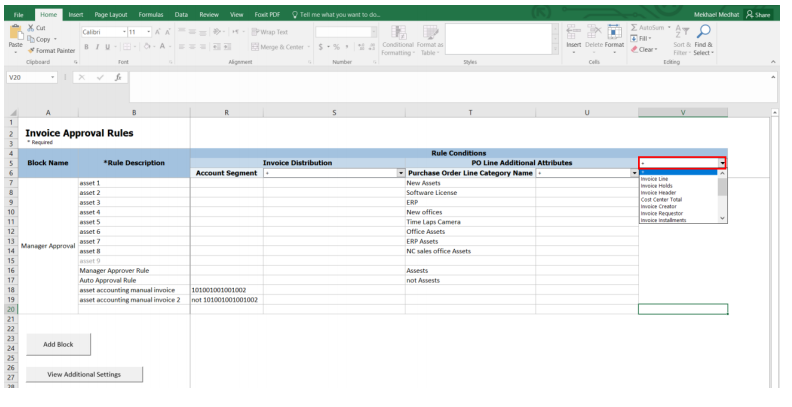Open Format as Table gallery
792x407 pixels.
click(x=430, y=40)
